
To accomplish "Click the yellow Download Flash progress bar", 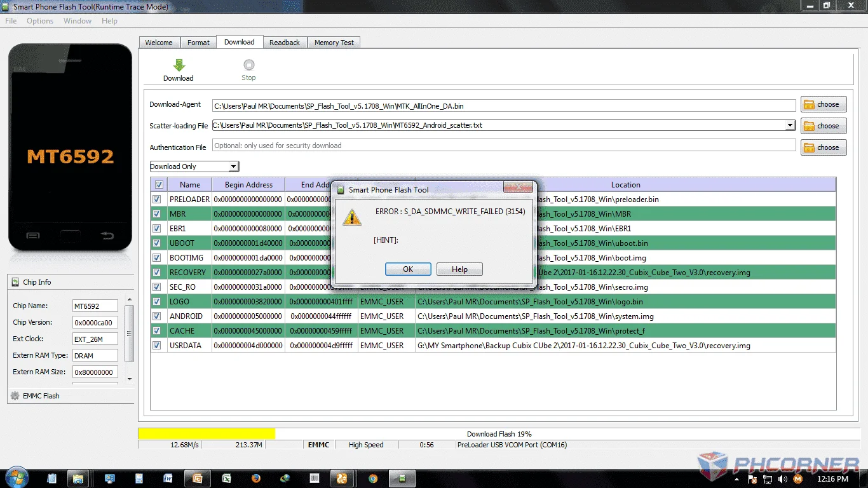I will pyautogui.click(x=207, y=433).
